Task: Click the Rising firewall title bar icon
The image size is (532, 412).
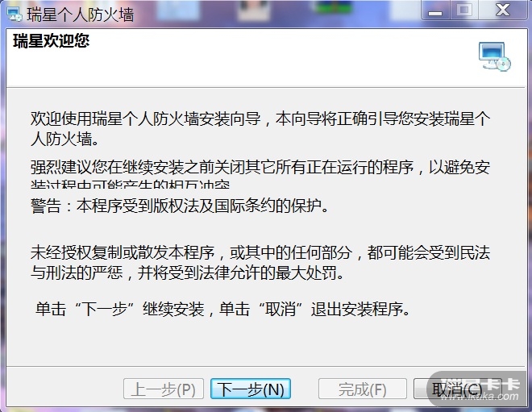Action: click(x=15, y=15)
